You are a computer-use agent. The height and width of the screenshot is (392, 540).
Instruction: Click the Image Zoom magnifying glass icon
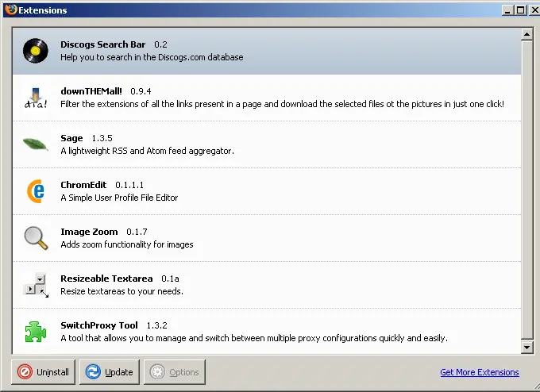36,238
